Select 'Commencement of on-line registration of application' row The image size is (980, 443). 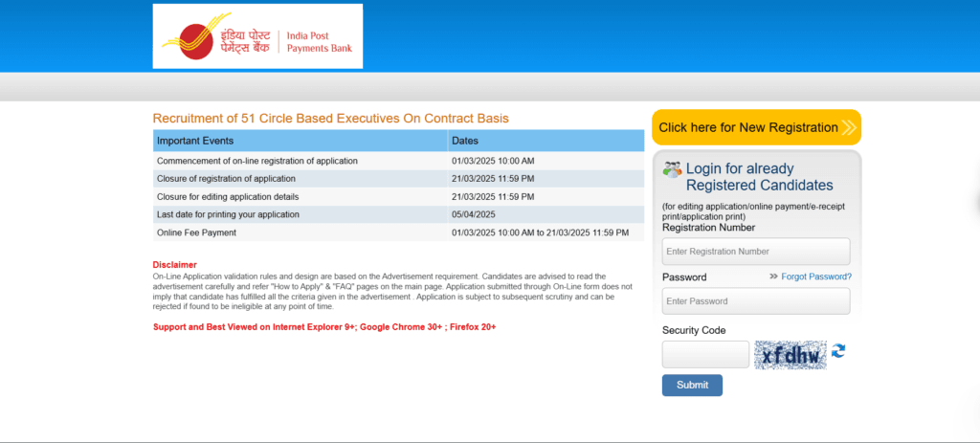point(399,161)
